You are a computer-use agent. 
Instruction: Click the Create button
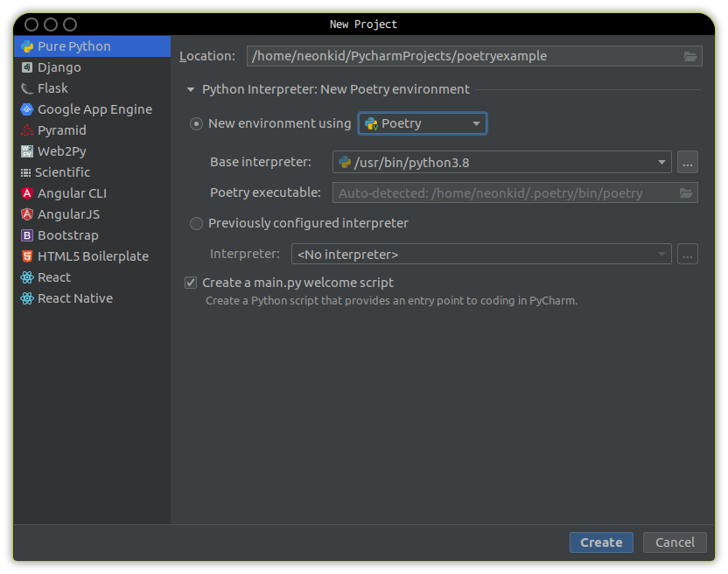click(601, 542)
